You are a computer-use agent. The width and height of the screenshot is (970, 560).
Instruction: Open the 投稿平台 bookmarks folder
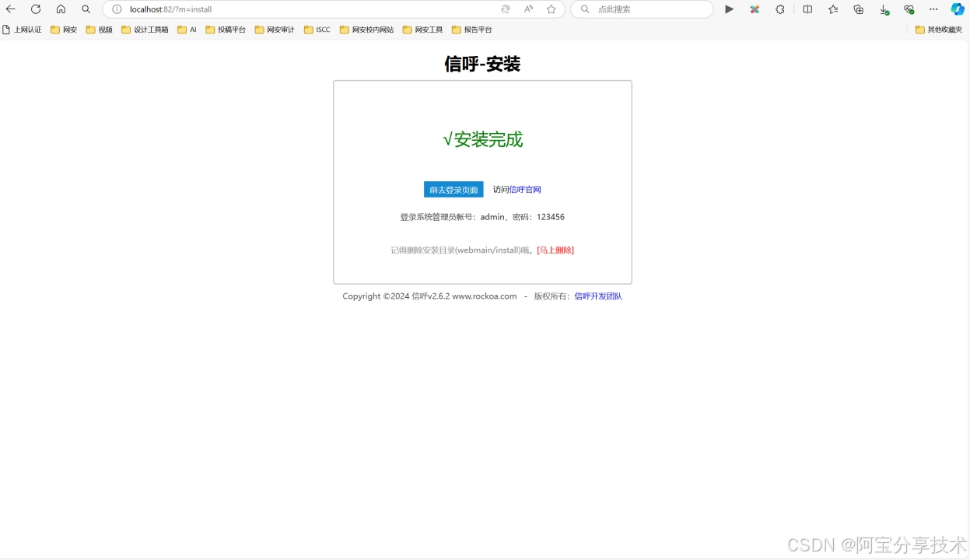[226, 30]
